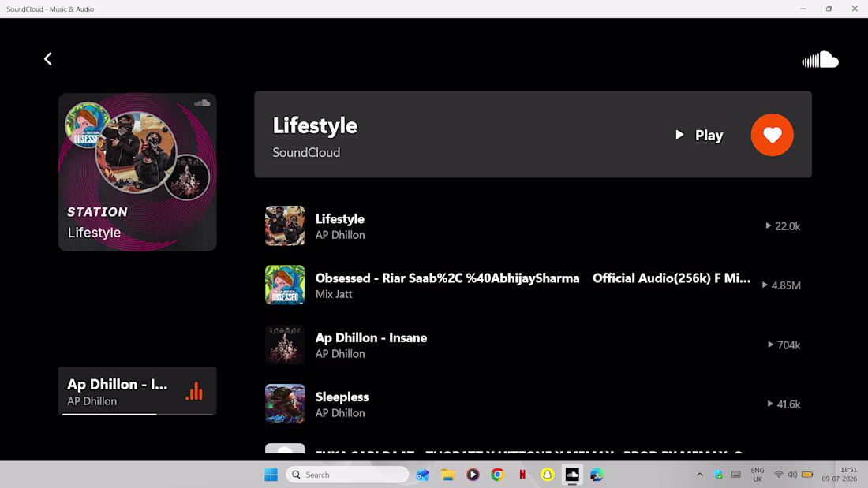Open Netflix from the taskbar
This screenshot has width=868, height=488.
522,475
